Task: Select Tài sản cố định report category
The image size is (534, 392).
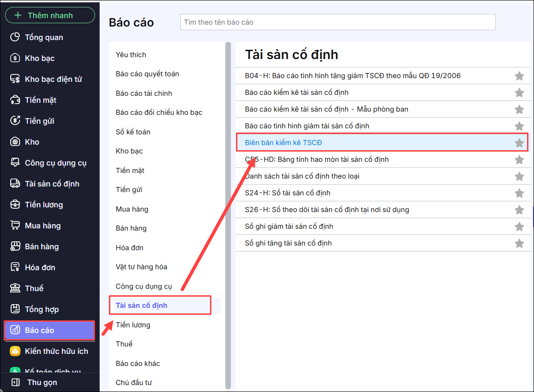Action: [x=142, y=305]
